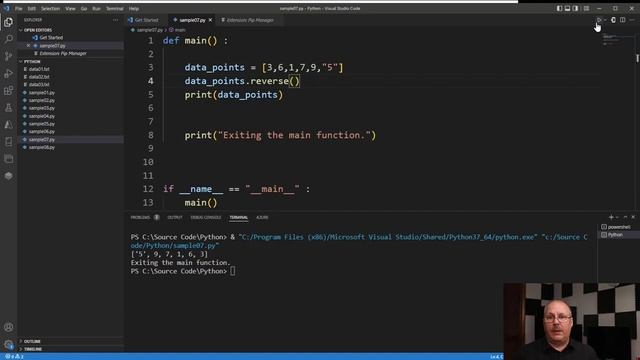This screenshot has width=640, height=360.
Task: Expand the Timeline section
Action: pyautogui.click(x=33, y=349)
